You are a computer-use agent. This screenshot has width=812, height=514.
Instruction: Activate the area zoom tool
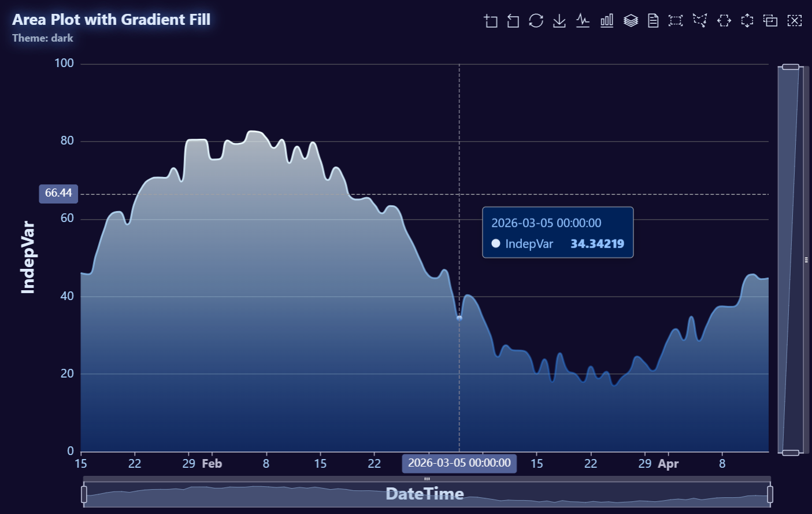coord(491,21)
